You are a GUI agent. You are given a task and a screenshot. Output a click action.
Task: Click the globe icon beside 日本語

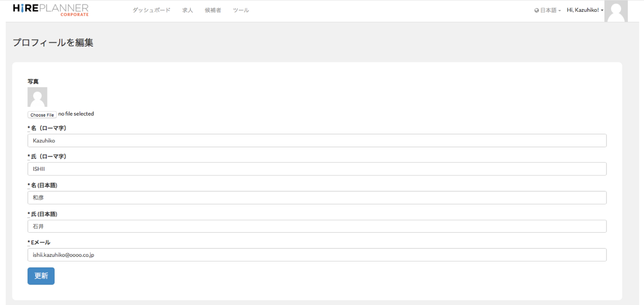pos(537,10)
